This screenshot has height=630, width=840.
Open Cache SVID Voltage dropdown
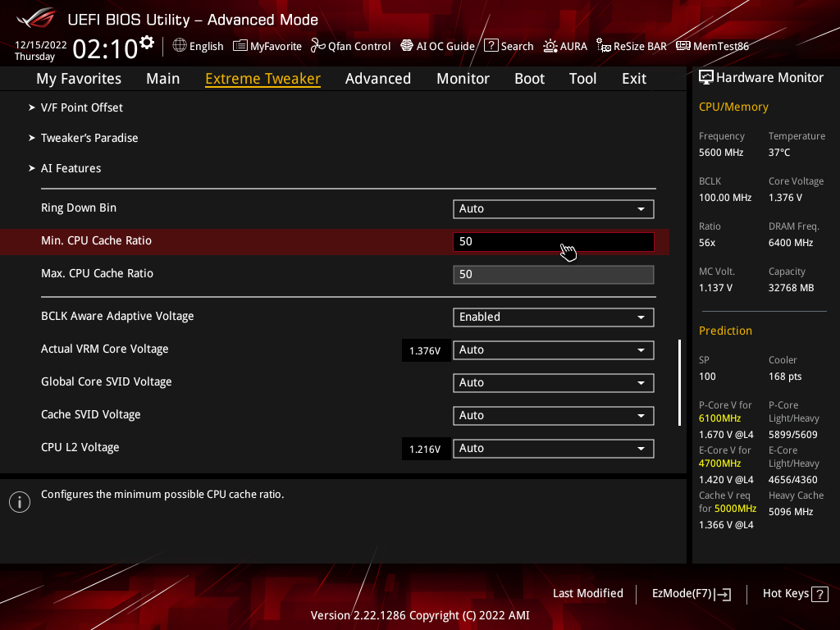coord(554,416)
